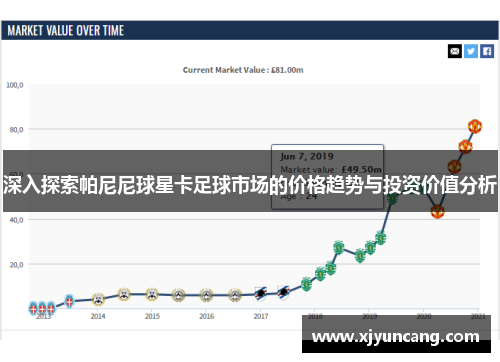500x362 pixels.
Task: Click Current Market Value £81.00m title
Action: click(243, 70)
